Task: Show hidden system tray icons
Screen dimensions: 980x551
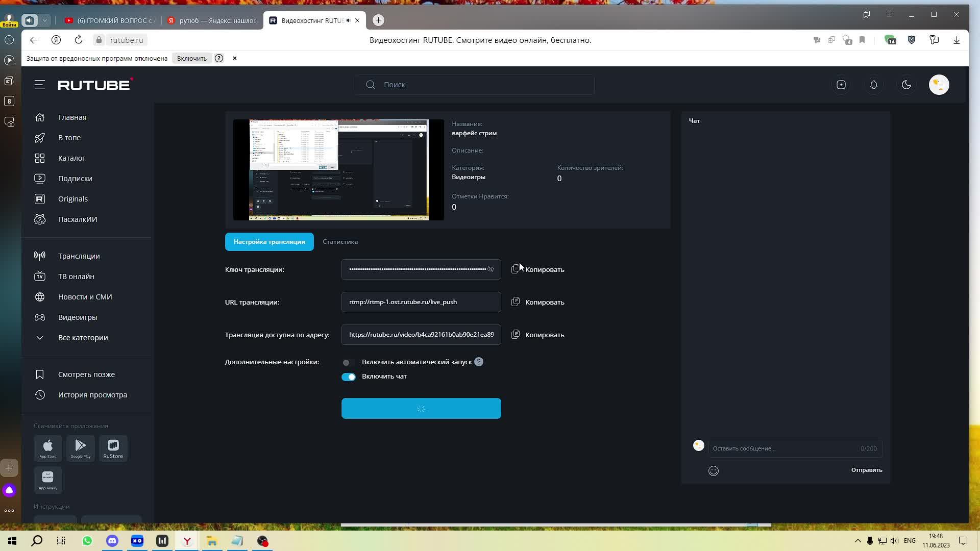Action: (857, 541)
